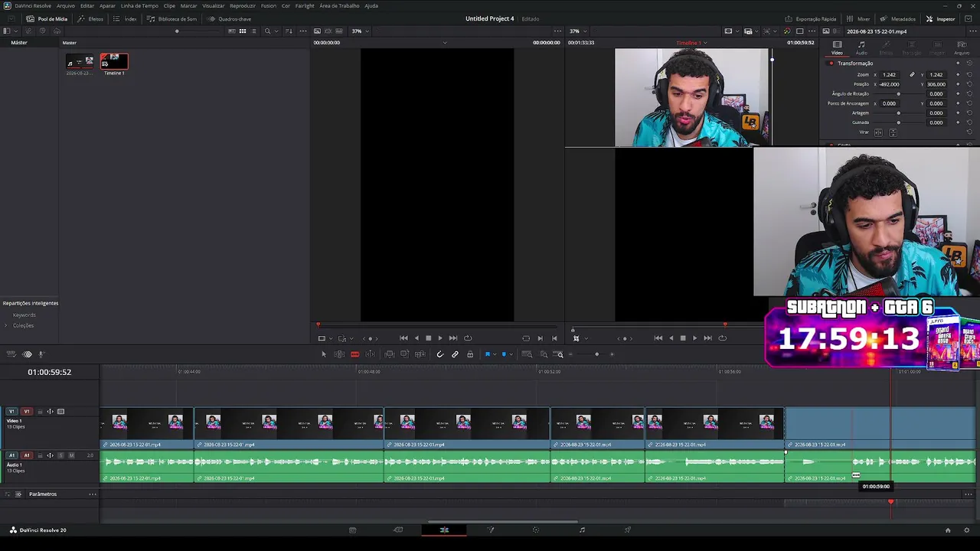This screenshot has width=980, height=551.
Task: Open the Biblioteca de Som panel
Action: [172, 19]
